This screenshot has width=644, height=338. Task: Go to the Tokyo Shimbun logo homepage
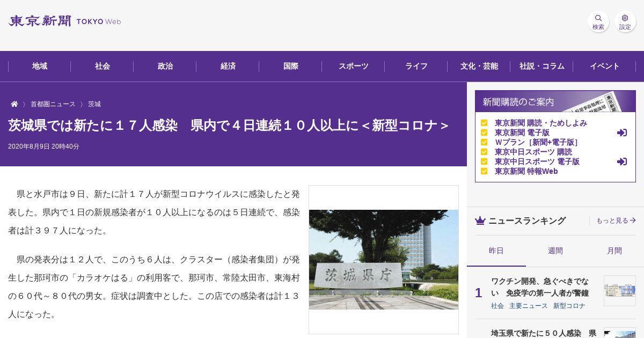click(64, 21)
